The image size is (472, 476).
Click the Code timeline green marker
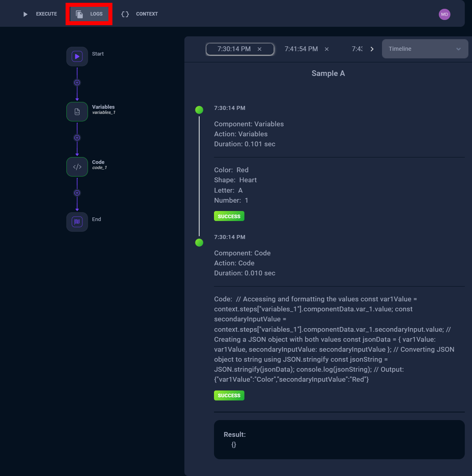point(199,243)
